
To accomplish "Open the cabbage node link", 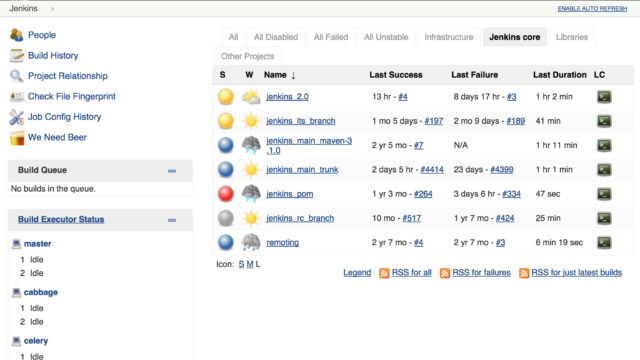I will (x=41, y=292).
